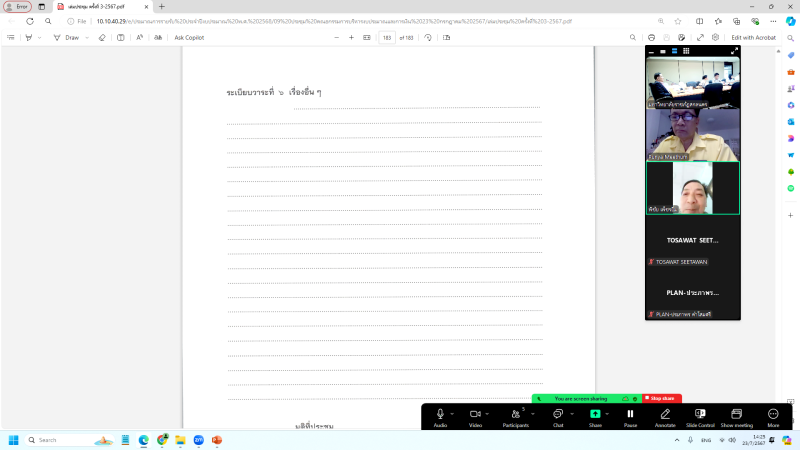Image resolution: width=800 pixels, height=450 pixels.
Task: Toggle microphone with the Audio button
Action: (x=440, y=414)
